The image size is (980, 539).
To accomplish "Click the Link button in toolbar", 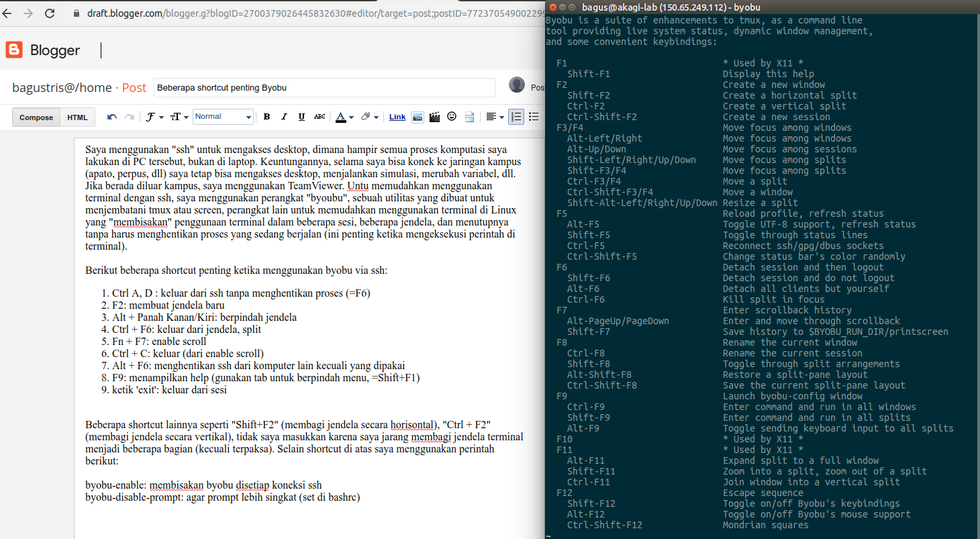I will pos(397,117).
